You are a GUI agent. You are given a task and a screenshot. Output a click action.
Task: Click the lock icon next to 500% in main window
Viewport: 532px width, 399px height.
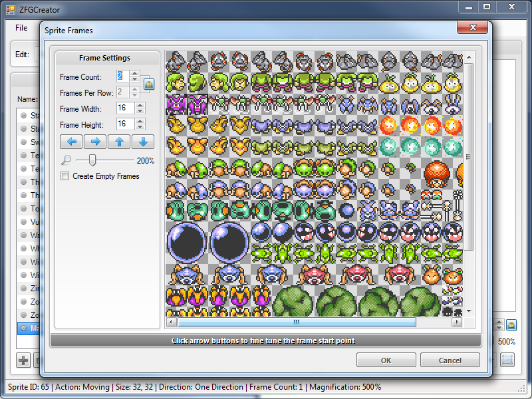click(x=511, y=325)
